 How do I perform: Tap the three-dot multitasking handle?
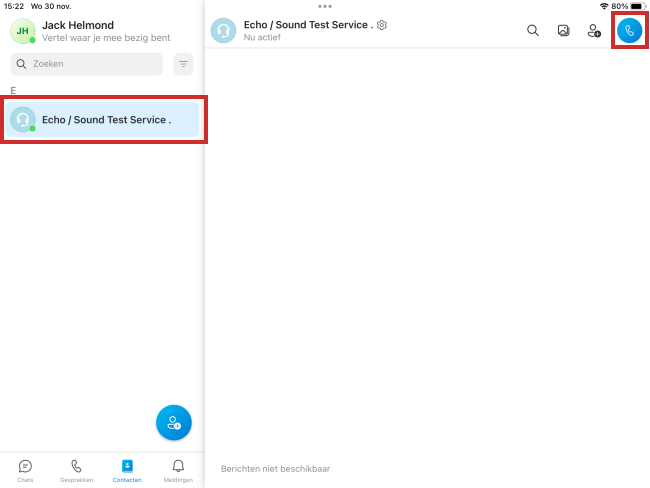[325, 6]
